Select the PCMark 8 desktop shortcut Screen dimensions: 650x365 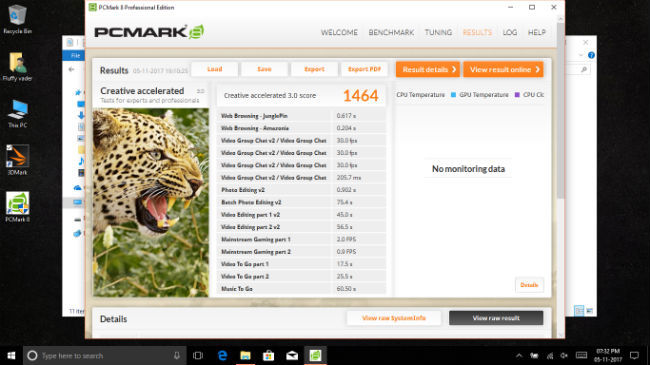point(17,207)
